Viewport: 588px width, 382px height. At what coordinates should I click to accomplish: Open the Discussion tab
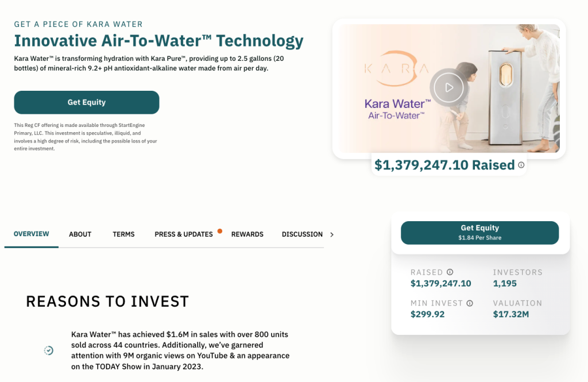[x=302, y=234]
